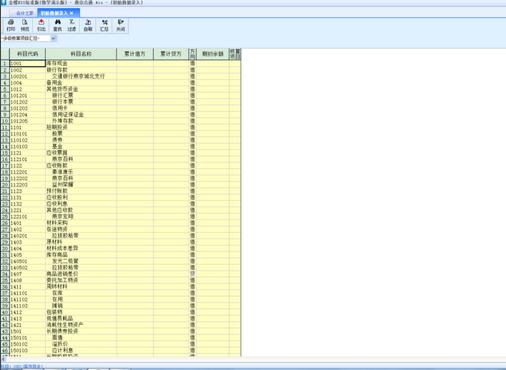Select the 初始数据录入 tab

[54, 13]
